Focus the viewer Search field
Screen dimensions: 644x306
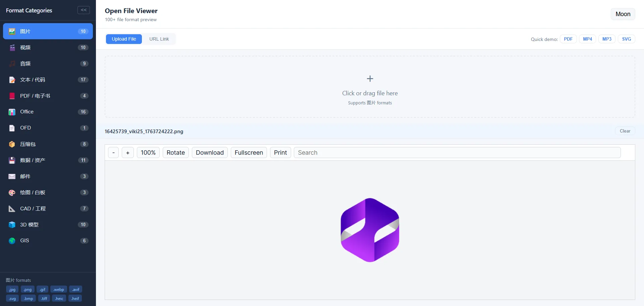457,152
